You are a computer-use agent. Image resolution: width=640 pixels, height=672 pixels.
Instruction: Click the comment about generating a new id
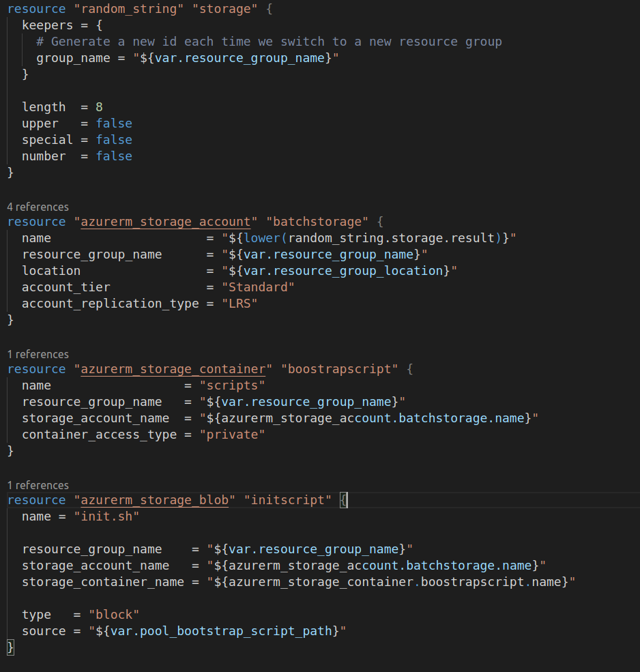pos(269,42)
